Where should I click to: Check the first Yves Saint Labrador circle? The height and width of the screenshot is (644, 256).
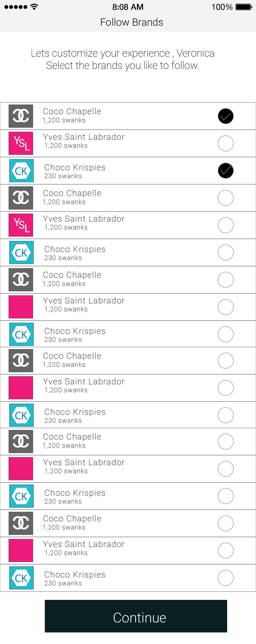point(226,143)
